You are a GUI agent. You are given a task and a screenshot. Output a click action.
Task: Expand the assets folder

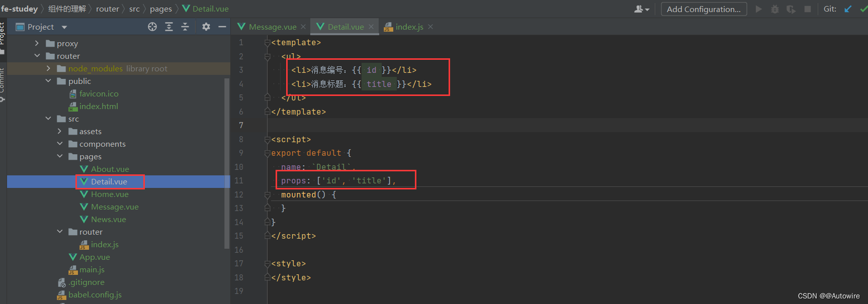pyautogui.click(x=59, y=131)
